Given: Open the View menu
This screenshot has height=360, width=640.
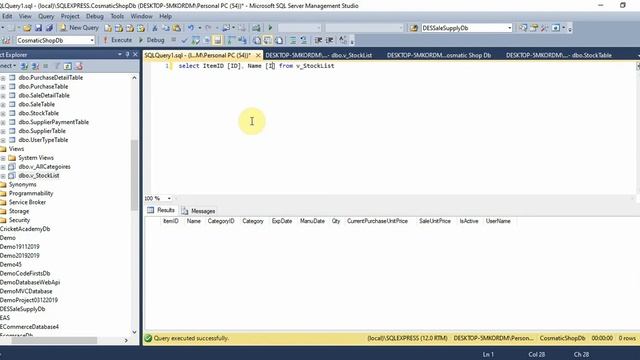Looking at the screenshot, I should point(25,16).
